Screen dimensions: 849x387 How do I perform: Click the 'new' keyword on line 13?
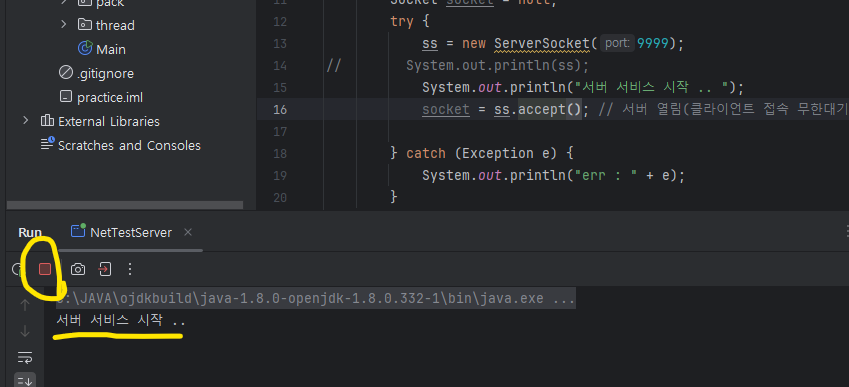point(474,43)
